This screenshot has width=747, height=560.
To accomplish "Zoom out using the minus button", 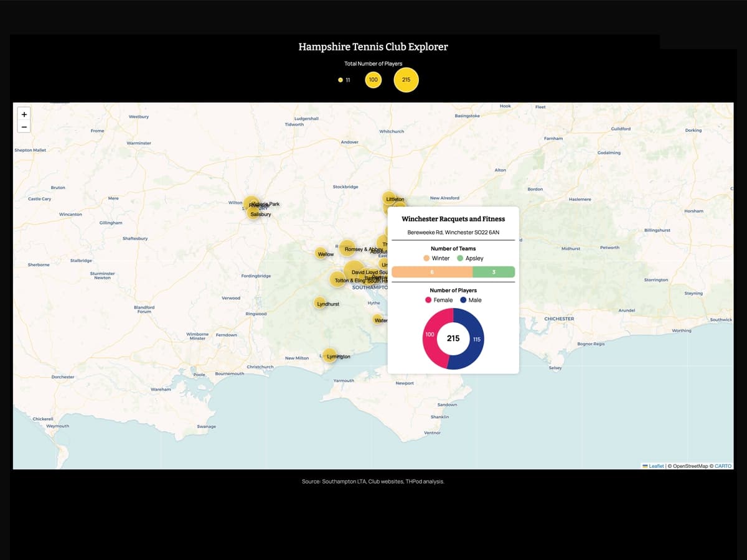I will pyautogui.click(x=24, y=127).
